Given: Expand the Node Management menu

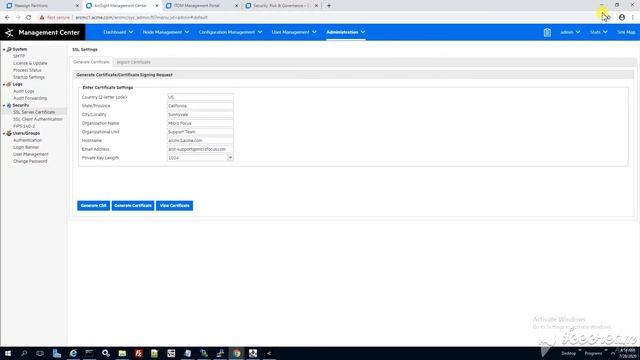Looking at the screenshot, I should (x=166, y=32).
